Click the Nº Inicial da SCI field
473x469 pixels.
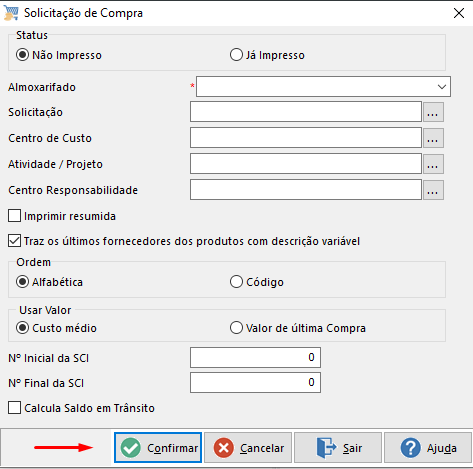pos(255,357)
